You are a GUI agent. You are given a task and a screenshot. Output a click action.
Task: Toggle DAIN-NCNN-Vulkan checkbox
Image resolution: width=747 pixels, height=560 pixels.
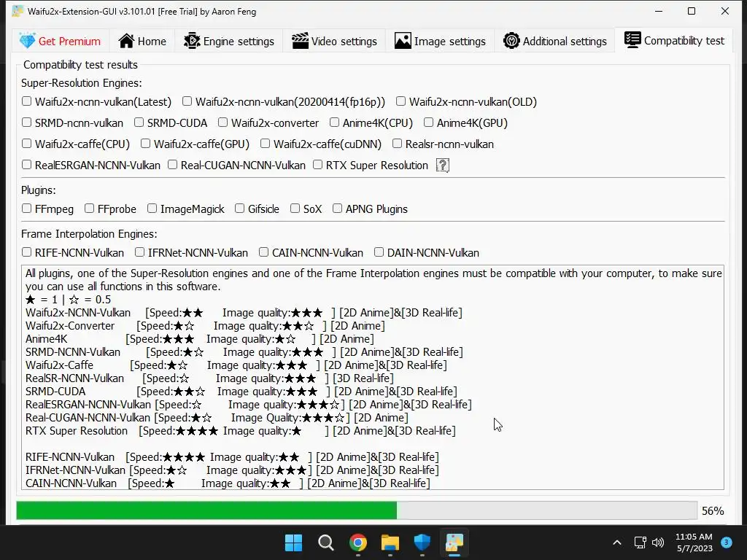[x=379, y=252]
